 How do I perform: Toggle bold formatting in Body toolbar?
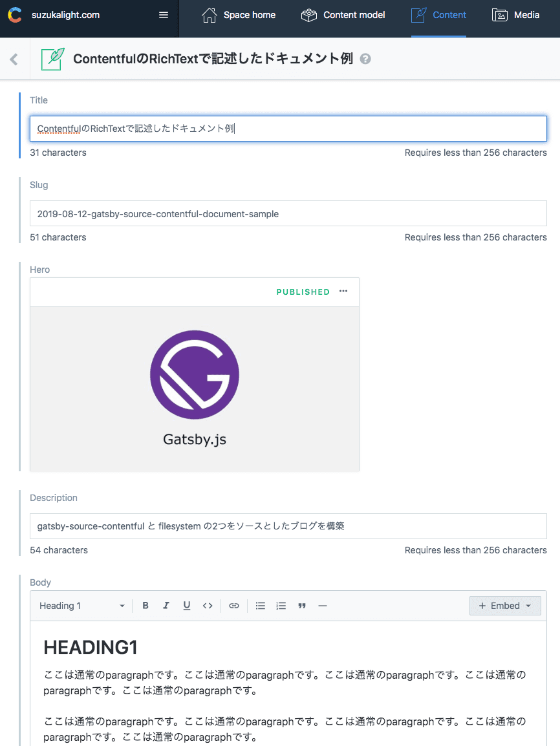pos(145,606)
